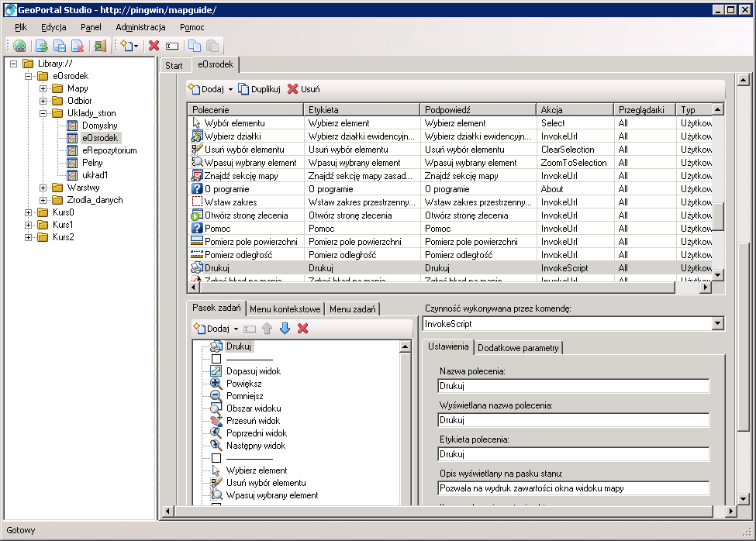This screenshot has height=541, width=756.
Task: Expand the Mapy folder
Action: [43, 88]
